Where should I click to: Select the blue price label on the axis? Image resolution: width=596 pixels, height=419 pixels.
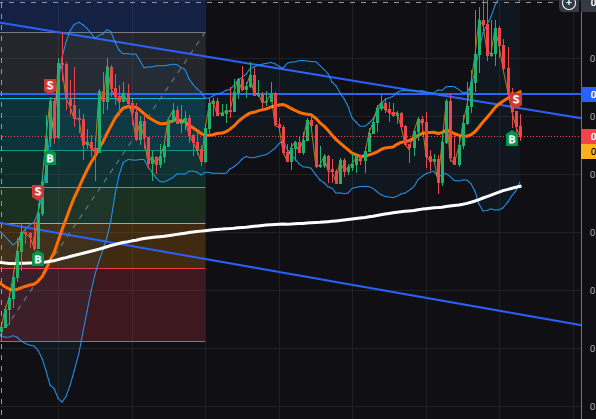(x=589, y=94)
